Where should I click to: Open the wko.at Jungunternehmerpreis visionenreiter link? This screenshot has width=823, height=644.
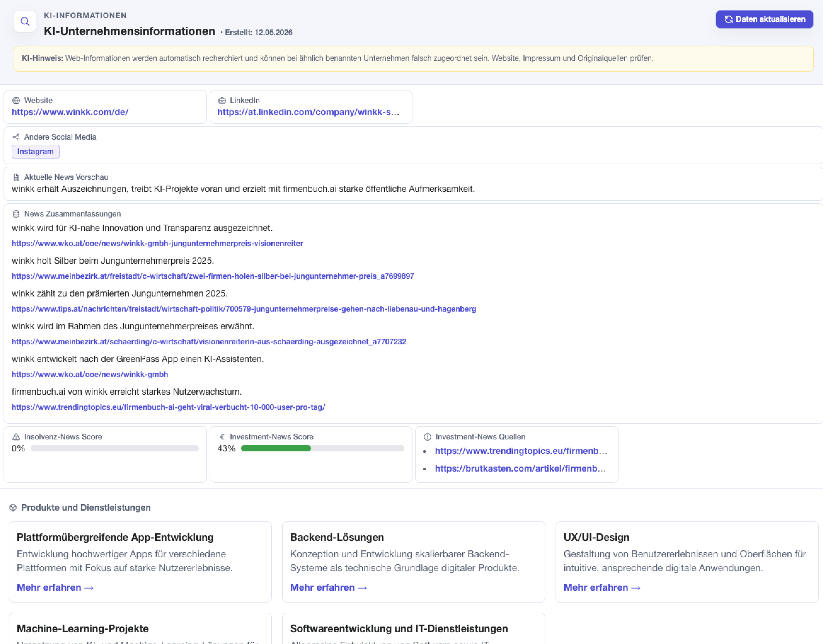click(157, 244)
